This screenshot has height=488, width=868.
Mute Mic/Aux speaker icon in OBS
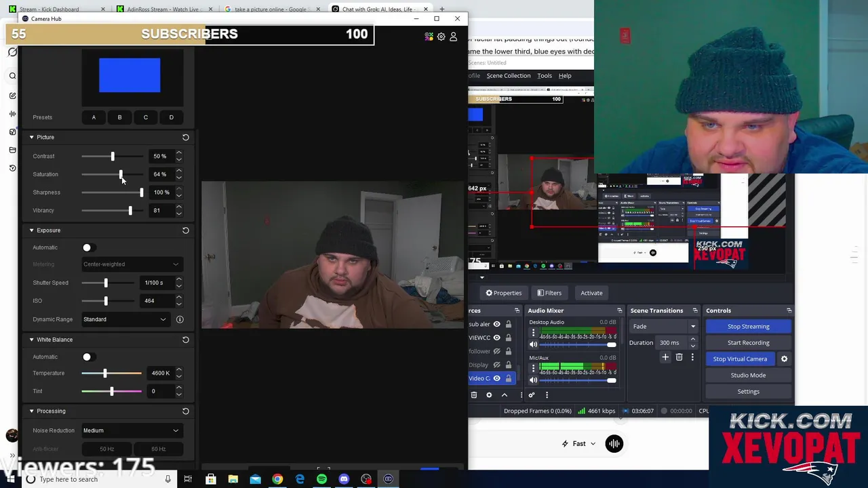[x=534, y=380]
